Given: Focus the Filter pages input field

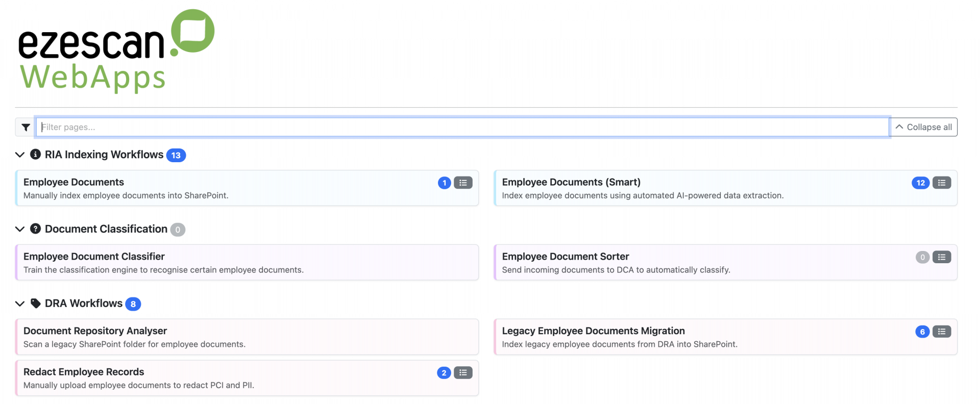Looking at the screenshot, I should (x=462, y=127).
